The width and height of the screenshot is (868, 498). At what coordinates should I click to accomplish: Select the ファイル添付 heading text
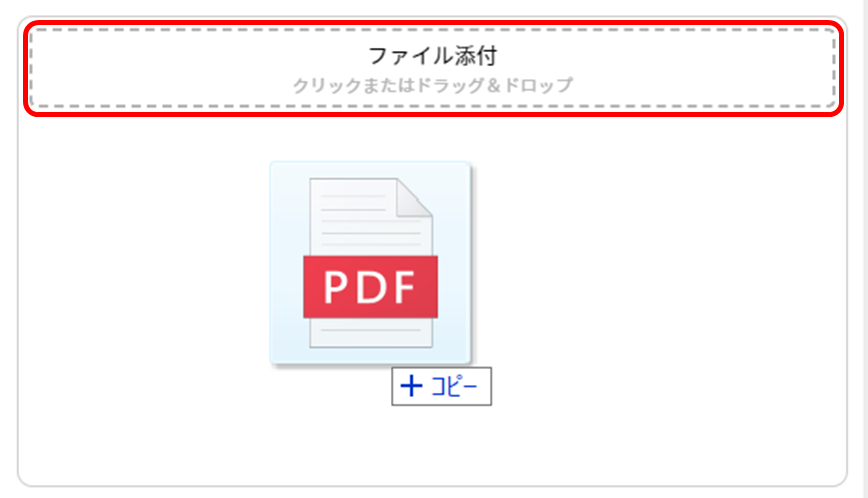point(433,56)
